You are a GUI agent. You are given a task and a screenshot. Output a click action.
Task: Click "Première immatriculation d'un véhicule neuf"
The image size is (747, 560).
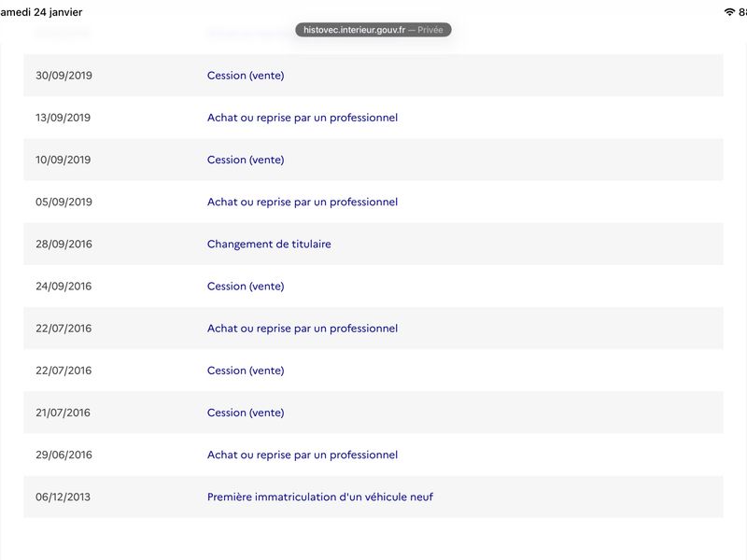(x=320, y=497)
